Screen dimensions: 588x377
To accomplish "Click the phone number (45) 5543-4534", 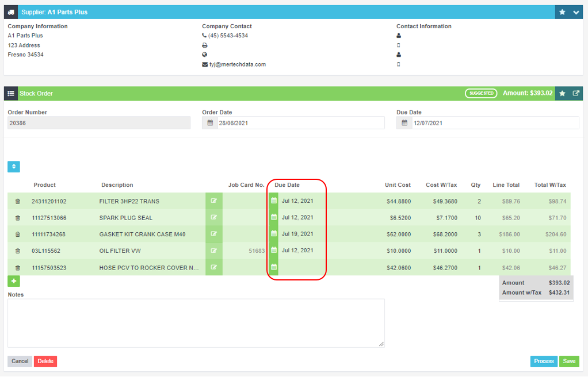I will pyautogui.click(x=228, y=36).
